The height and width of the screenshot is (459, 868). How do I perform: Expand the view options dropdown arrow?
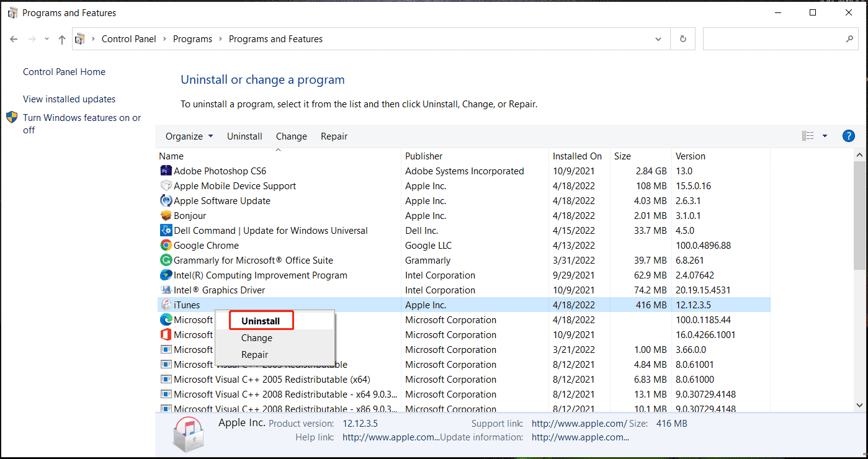pos(825,136)
